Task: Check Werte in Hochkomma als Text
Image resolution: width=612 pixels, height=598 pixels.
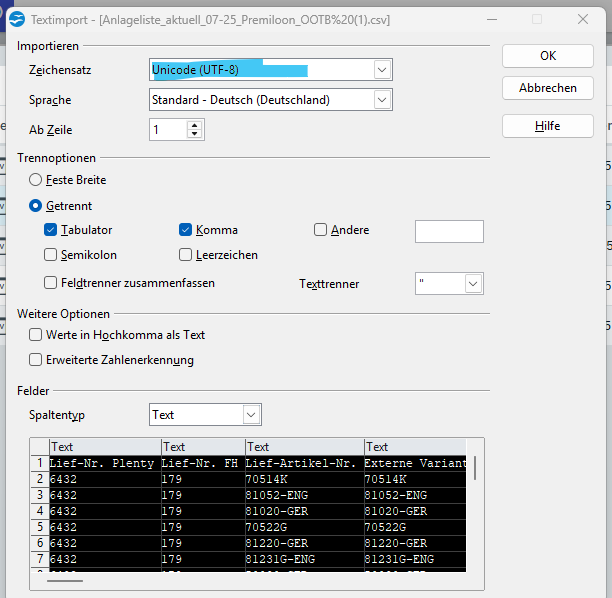Action: coord(37,335)
